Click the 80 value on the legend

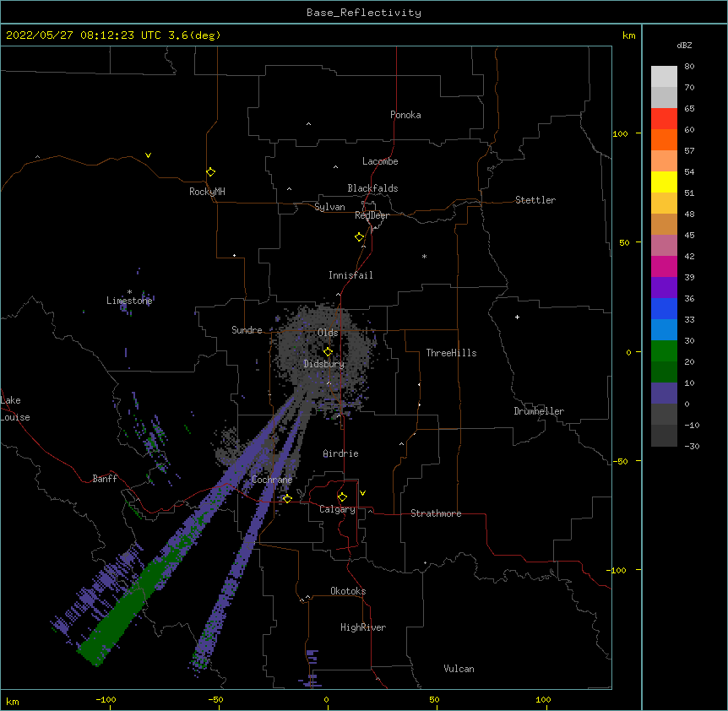pyautogui.click(x=689, y=67)
